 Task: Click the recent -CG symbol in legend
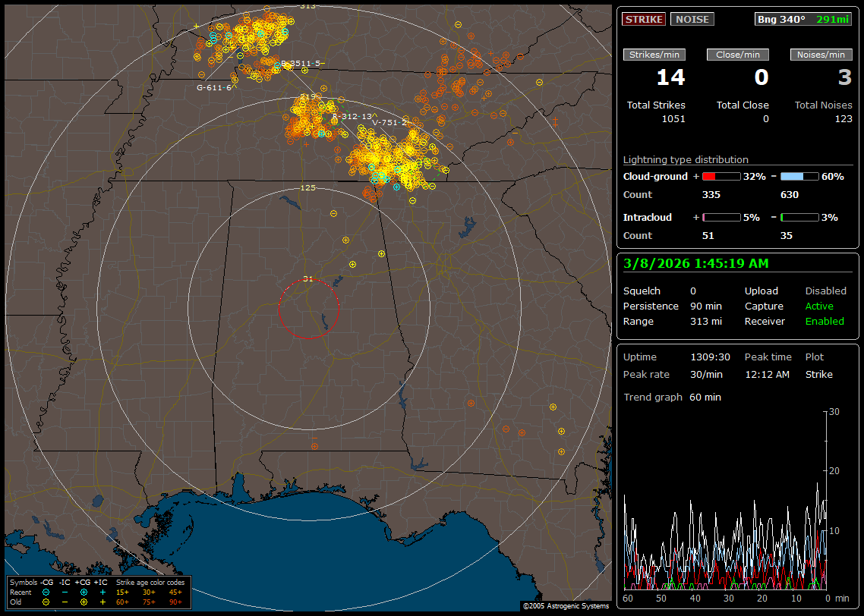[x=46, y=592]
